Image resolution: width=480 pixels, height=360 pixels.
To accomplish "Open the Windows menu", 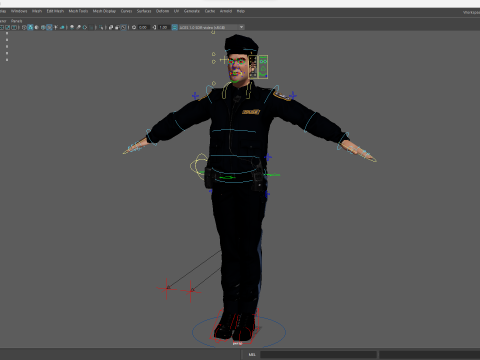I will click(x=19, y=11).
